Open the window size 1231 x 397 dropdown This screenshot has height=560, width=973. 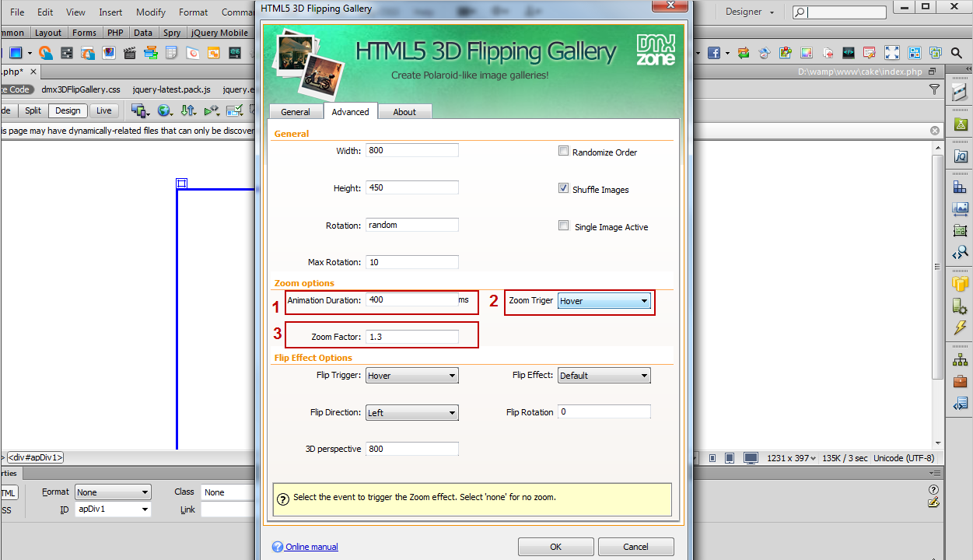pos(792,458)
